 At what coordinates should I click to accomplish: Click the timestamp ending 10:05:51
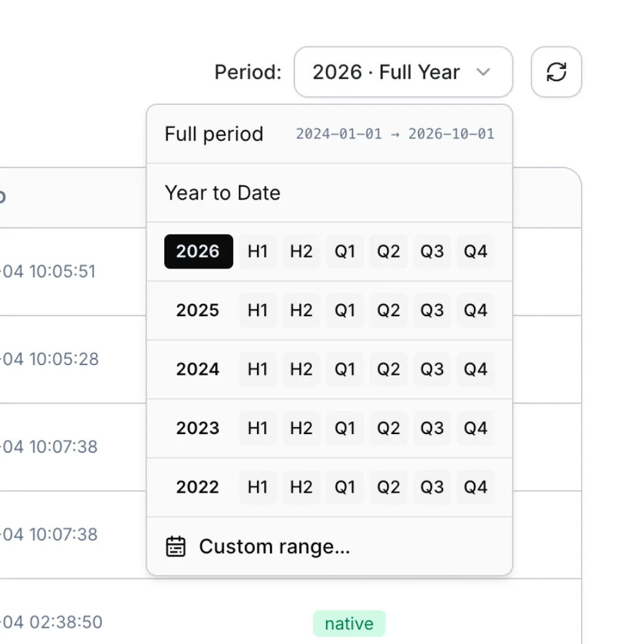pyautogui.click(x=48, y=272)
